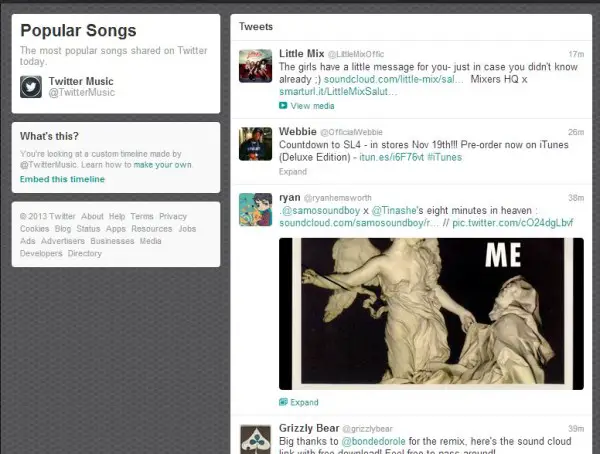The width and height of the screenshot is (600, 454).
Task: Expand the Webbie tweet
Action: 293,171
